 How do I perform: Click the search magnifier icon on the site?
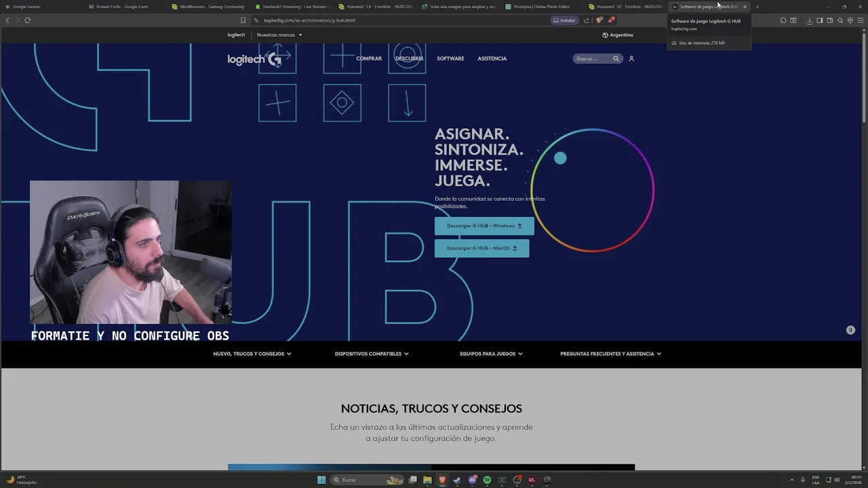coord(616,58)
